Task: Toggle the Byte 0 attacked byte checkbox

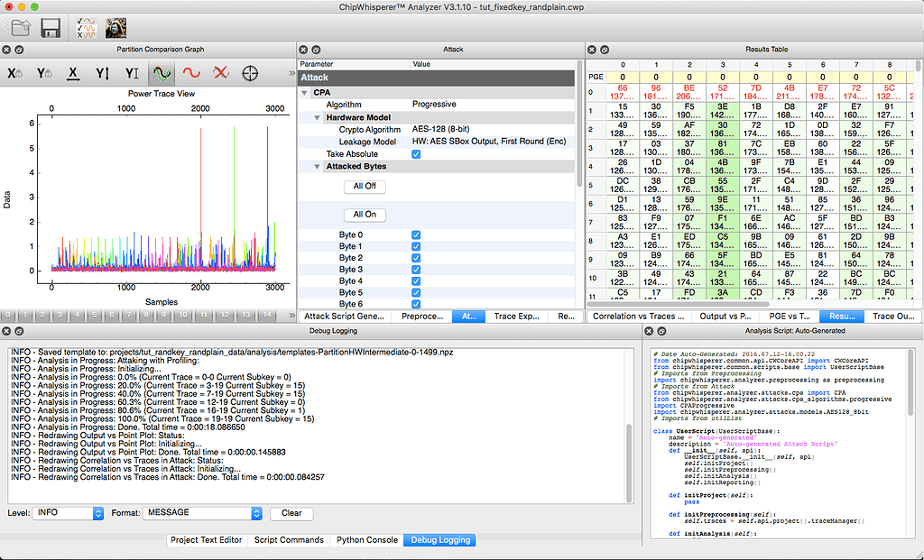Action: tap(416, 233)
